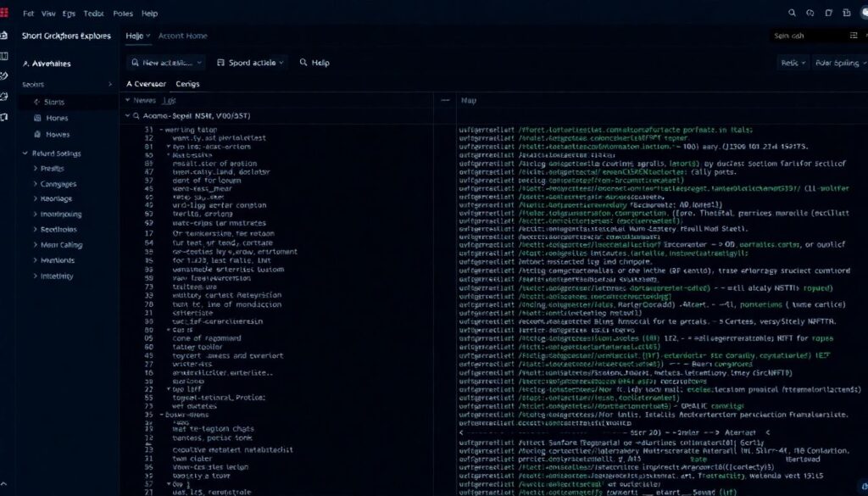Screen dimensions: 868x496
Task: Collapse the 'Relurd Sotings' section
Action: click(x=56, y=153)
